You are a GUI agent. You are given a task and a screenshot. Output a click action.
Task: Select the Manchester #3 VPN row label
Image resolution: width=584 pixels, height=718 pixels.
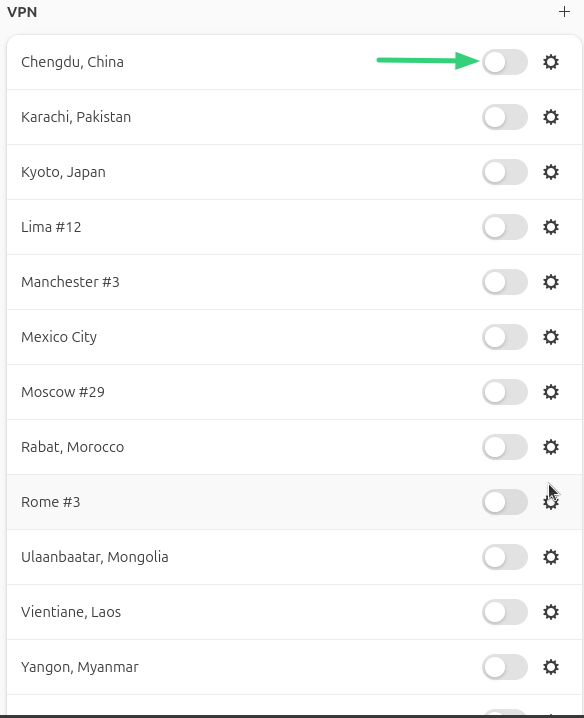[70, 282]
